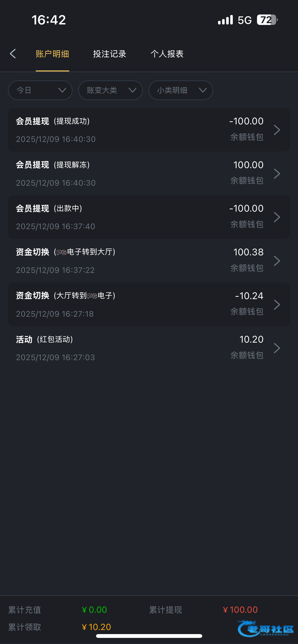Tap the back arrow icon
Screen dimensions: 298x644
(13, 54)
